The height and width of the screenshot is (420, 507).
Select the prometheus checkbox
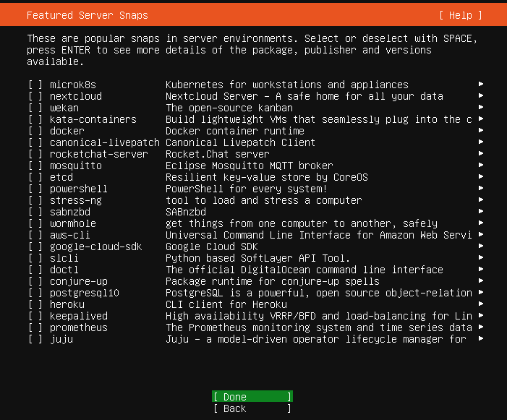point(35,327)
